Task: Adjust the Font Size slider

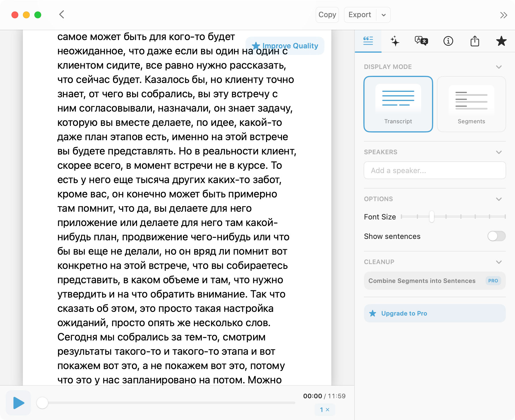Action: (x=431, y=217)
